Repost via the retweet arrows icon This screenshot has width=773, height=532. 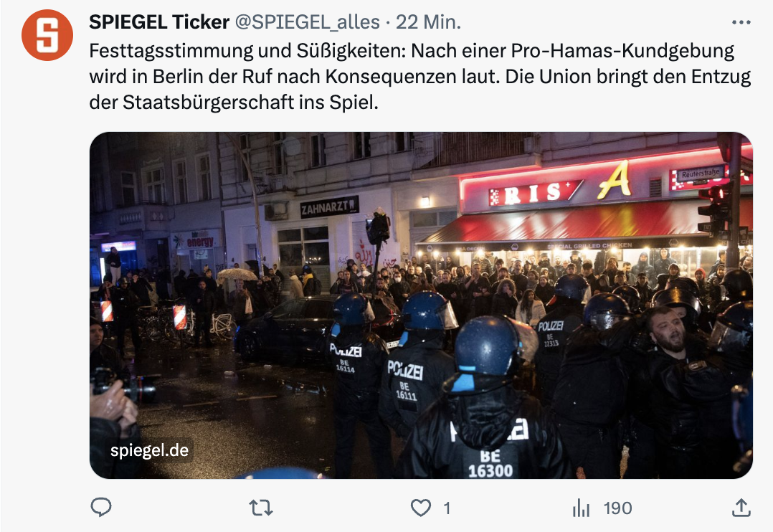pos(261,508)
